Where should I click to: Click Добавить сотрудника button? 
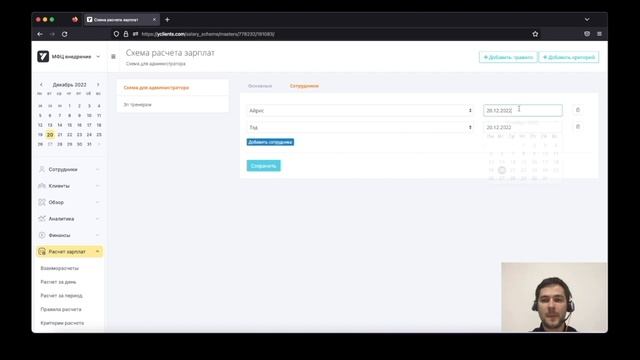(270, 142)
